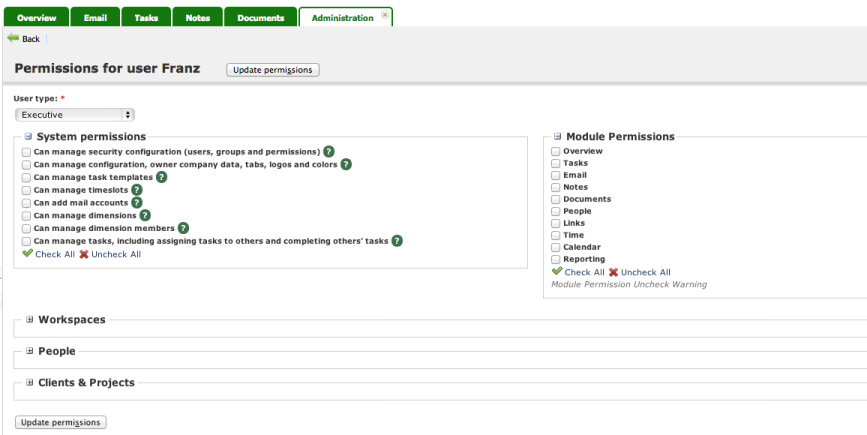The width and height of the screenshot is (867, 435).
Task: Open the Email tab
Action: point(94,17)
